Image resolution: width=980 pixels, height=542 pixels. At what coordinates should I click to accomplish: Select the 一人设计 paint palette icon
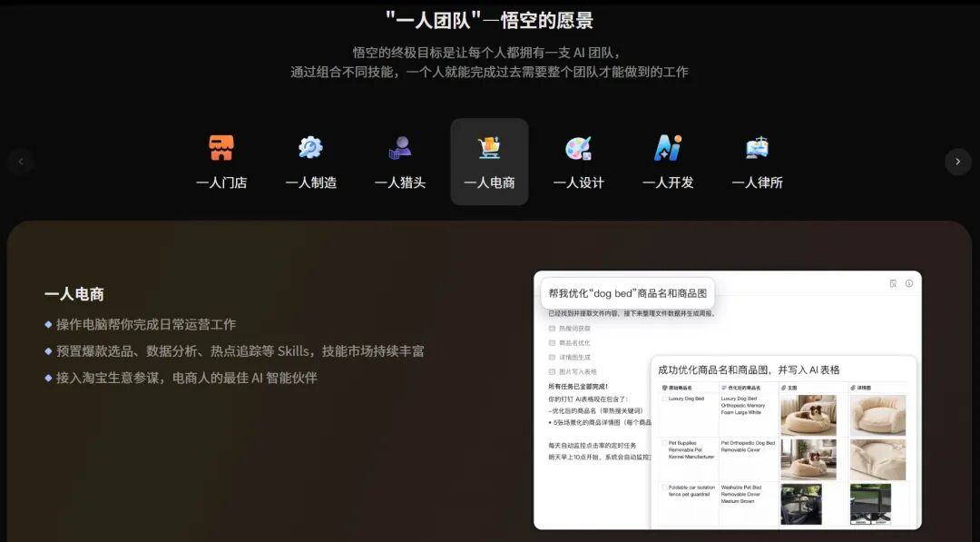click(578, 148)
